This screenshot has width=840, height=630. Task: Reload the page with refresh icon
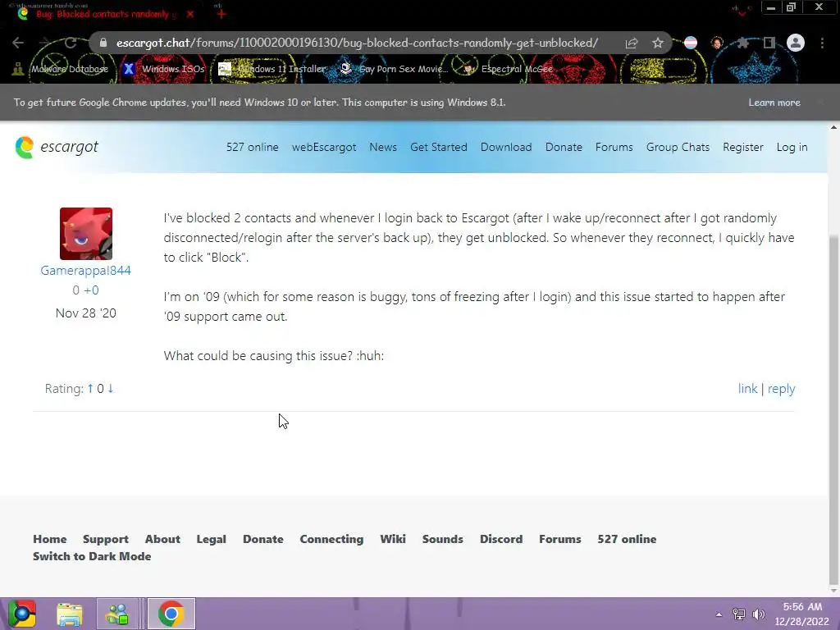71,43
